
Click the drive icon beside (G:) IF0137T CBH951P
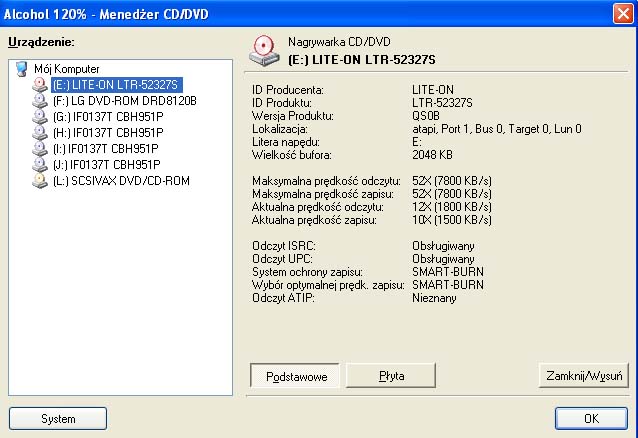pyautogui.click(x=40, y=116)
